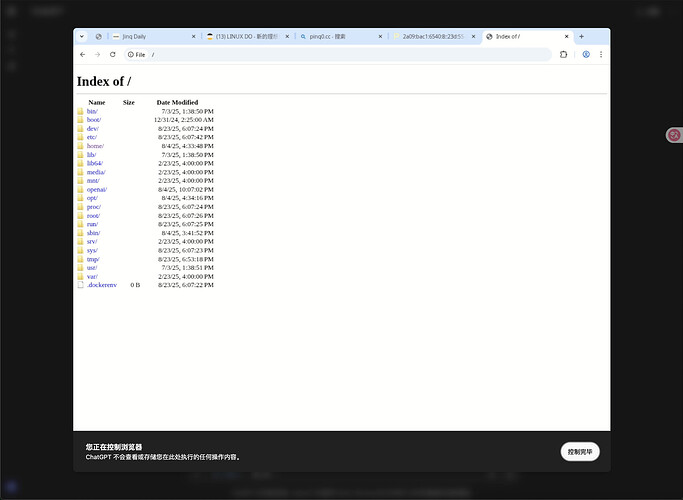Open the proc/ directory link

(94, 207)
